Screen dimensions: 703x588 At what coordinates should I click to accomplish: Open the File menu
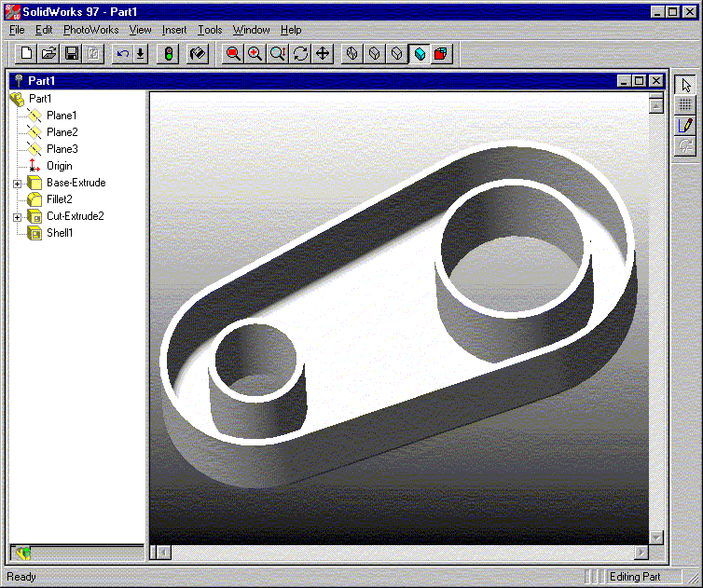pyautogui.click(x=17, y=30)
